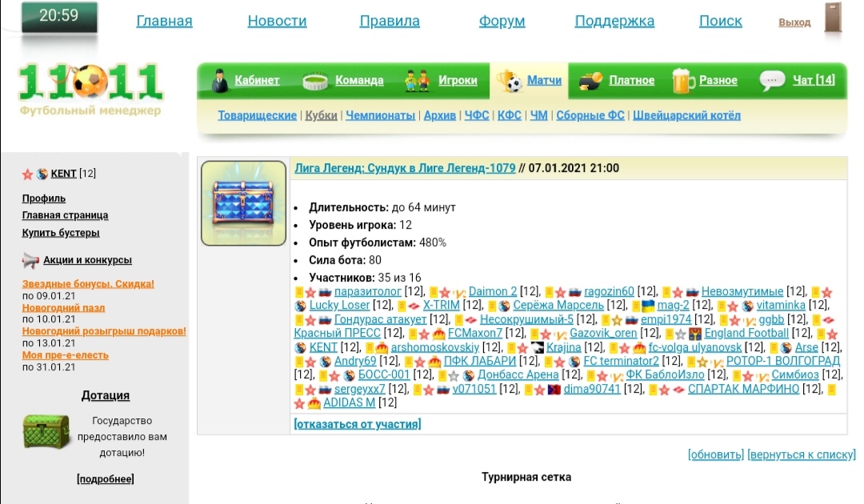The image size is (864, 504).
Task: Click the отказаться от участия link
Action: pos(357,424)
